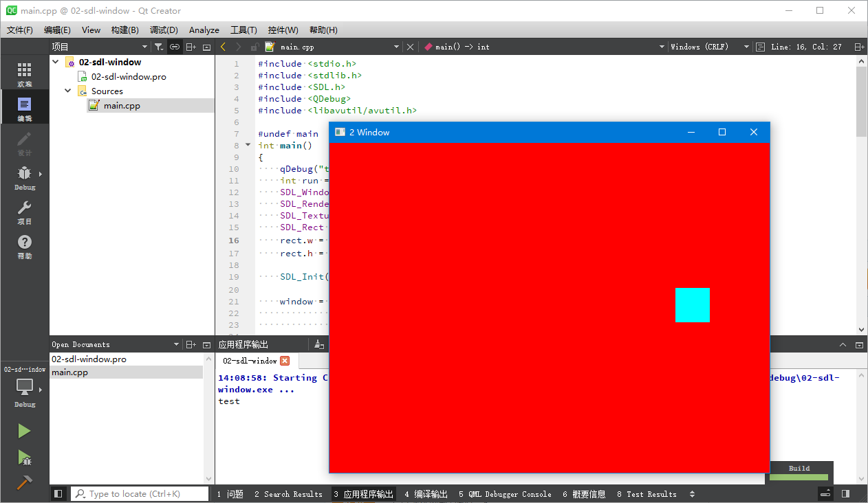Close the Open Documents panel
This screenshot has height=503, width=868.
[206, 344]
